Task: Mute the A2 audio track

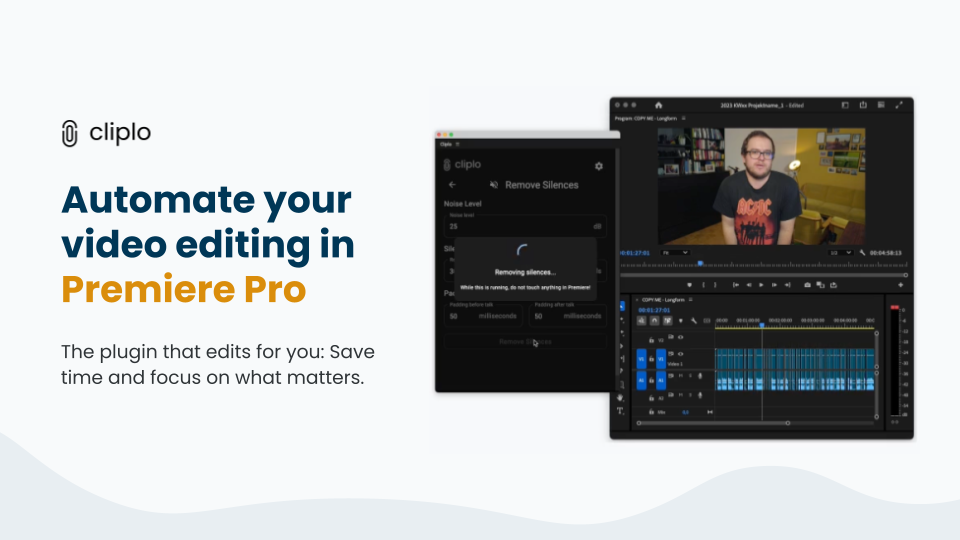Action: click(681, 395)
